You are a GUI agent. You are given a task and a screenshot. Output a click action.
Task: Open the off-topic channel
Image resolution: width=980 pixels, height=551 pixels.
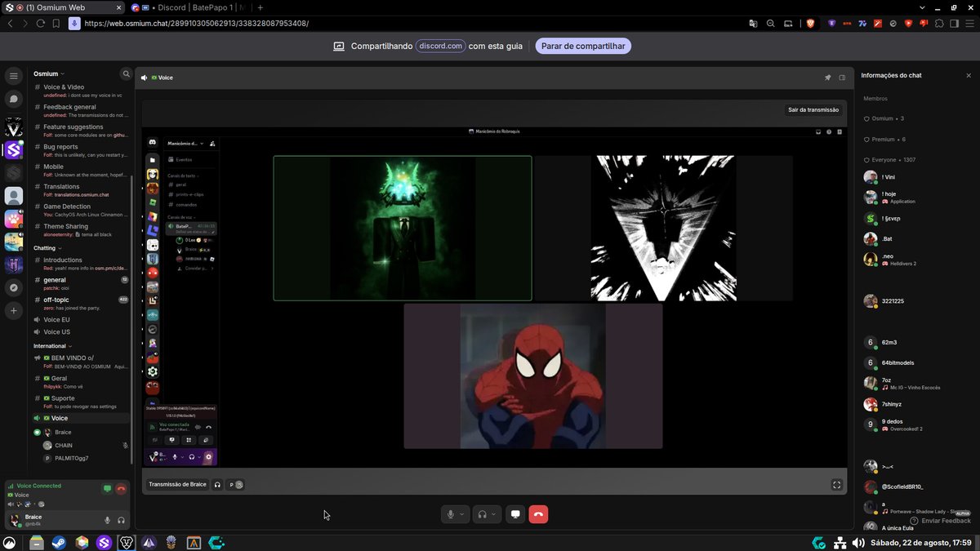(x=81, y=303)
